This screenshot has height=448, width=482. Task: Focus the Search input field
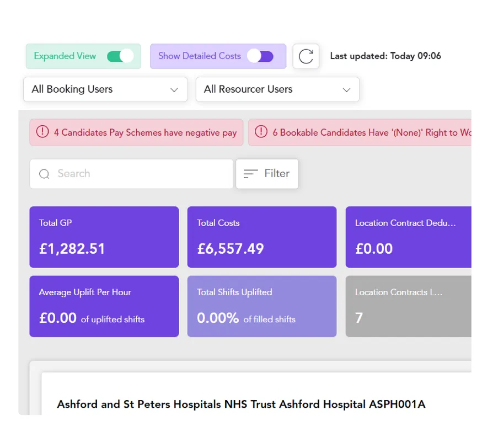coord(132,174)
